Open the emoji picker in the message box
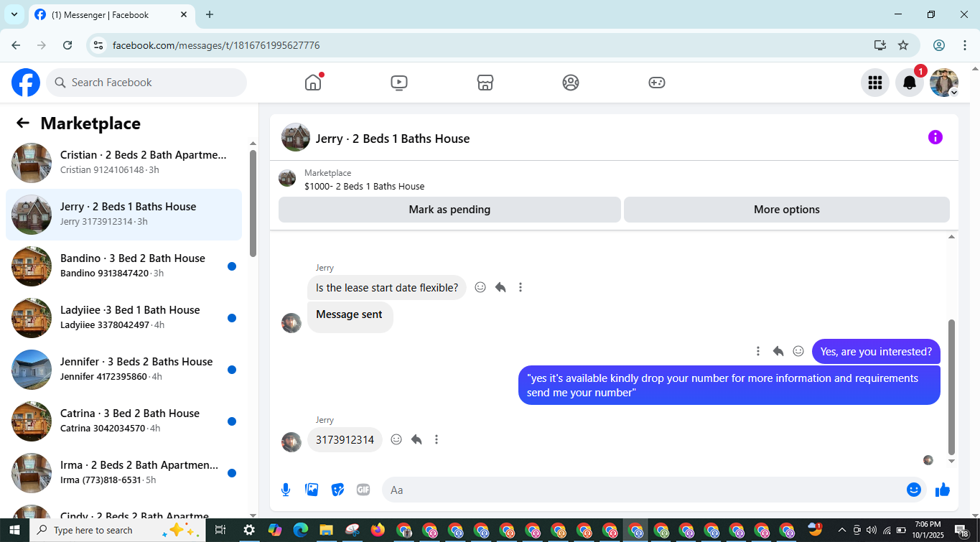980x542 pixels. (914, 490)
